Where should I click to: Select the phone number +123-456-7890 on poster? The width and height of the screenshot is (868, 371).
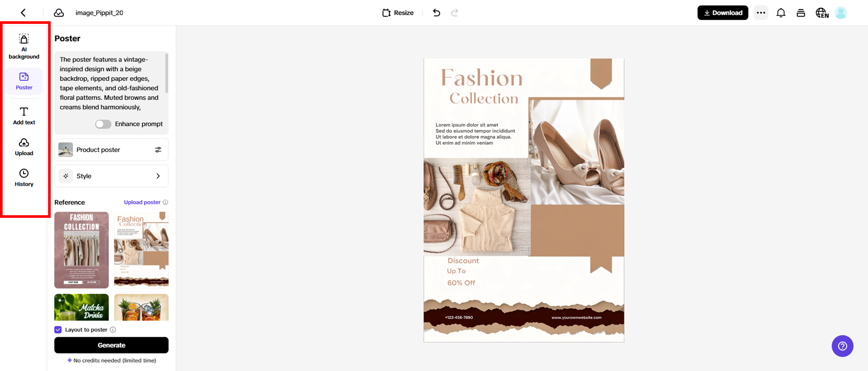pos(459,318)
